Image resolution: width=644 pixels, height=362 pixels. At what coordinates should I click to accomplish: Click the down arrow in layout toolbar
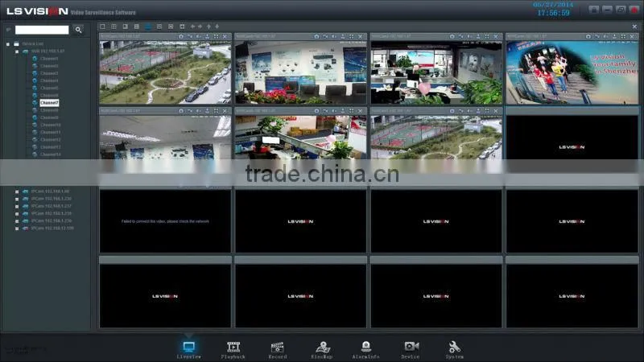pos(217,27)
